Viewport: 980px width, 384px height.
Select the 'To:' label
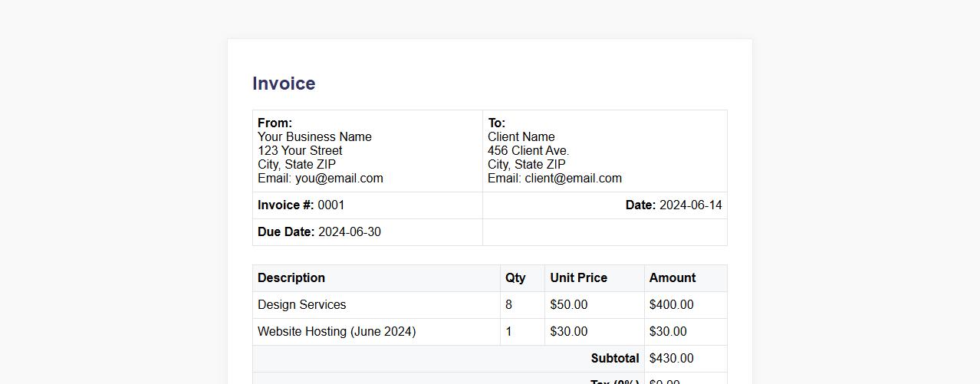click(x=496, y=123)
